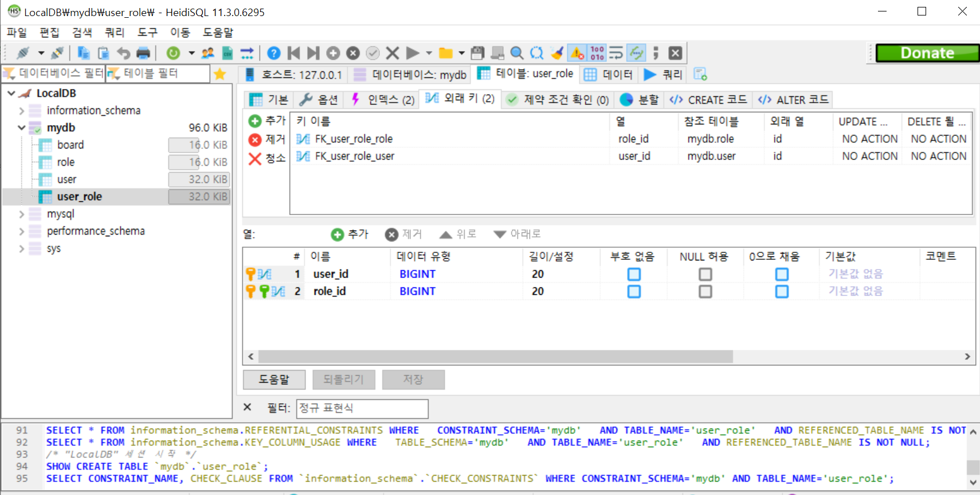Click the delete row circle-X icon
Screen dimensions: 980x495
point(353,53)
